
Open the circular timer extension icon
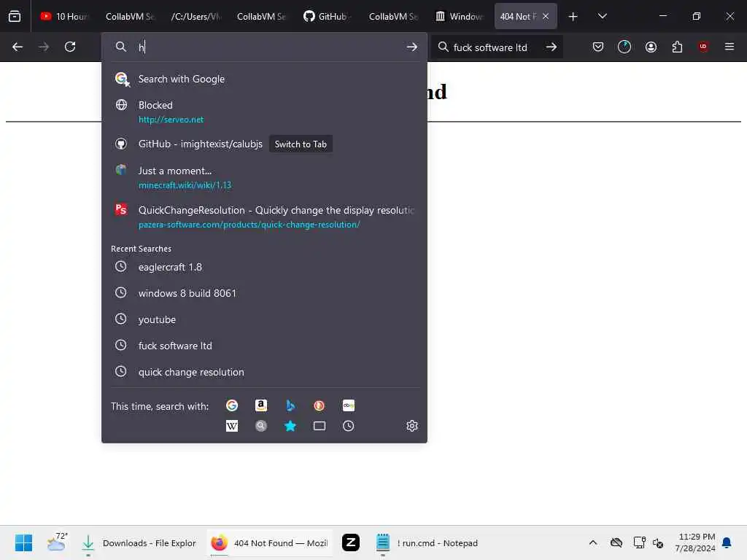pyautogui.click(x=624, y=47)
